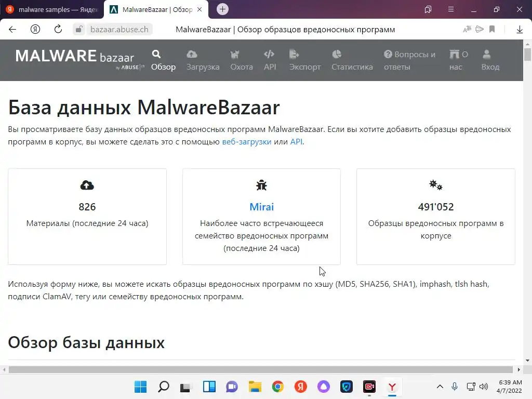532x399 pixels.
Task: Open the О нас about page
Action: [458, 60]
